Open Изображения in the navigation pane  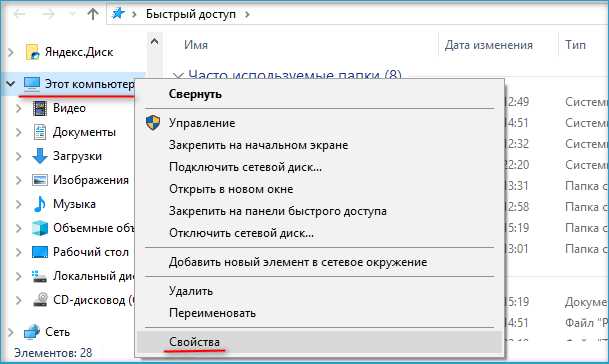click(91, 180)
